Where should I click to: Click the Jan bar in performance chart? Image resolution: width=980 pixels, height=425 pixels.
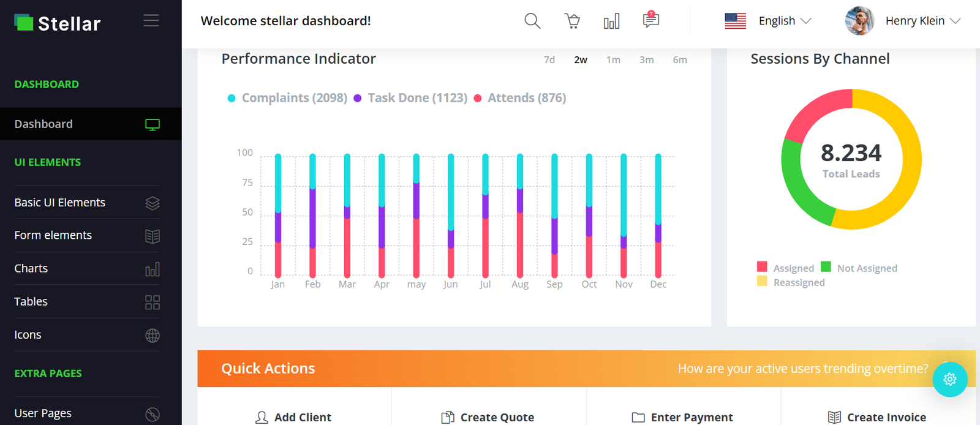click(278, 216)
